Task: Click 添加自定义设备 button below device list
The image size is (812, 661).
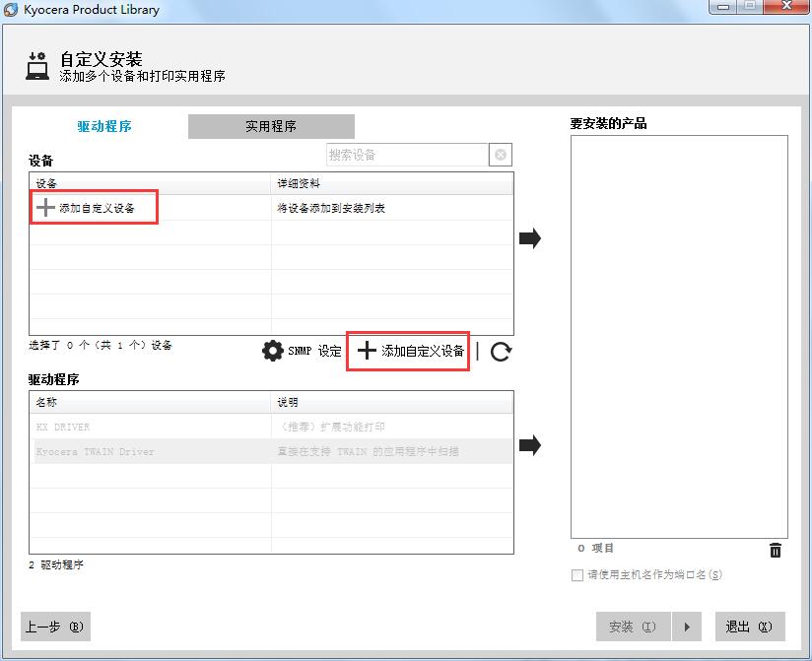Action: [409, 351]
